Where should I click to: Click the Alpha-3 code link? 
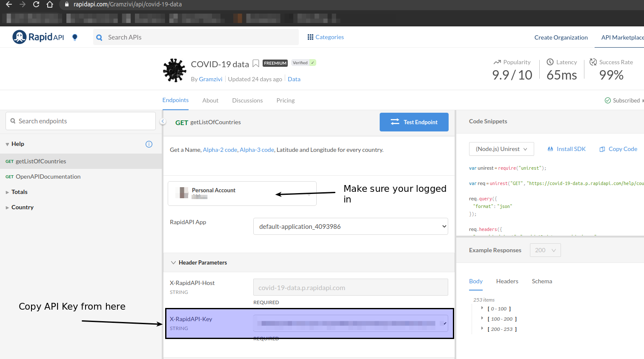pyautogui.click(x=257, y=150)
